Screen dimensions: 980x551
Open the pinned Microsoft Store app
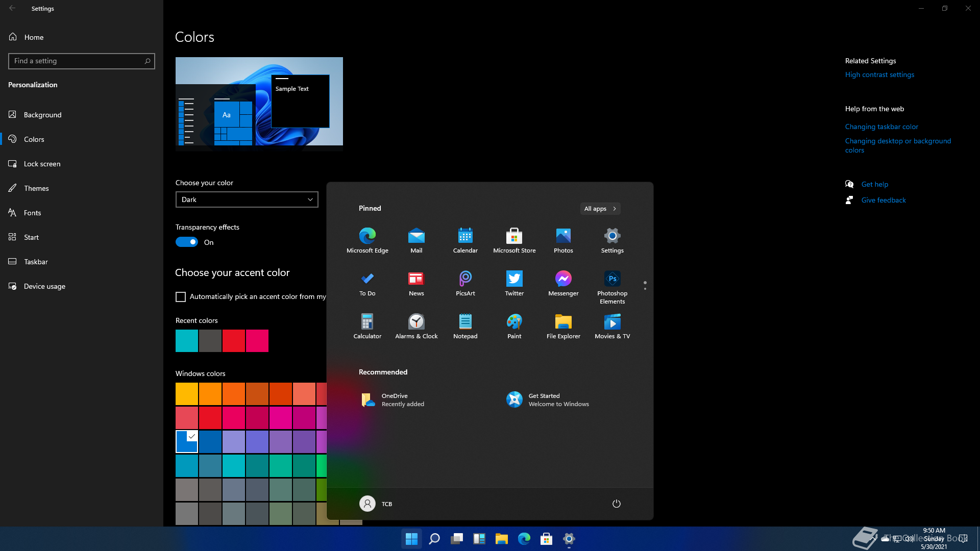click(514, 240)
